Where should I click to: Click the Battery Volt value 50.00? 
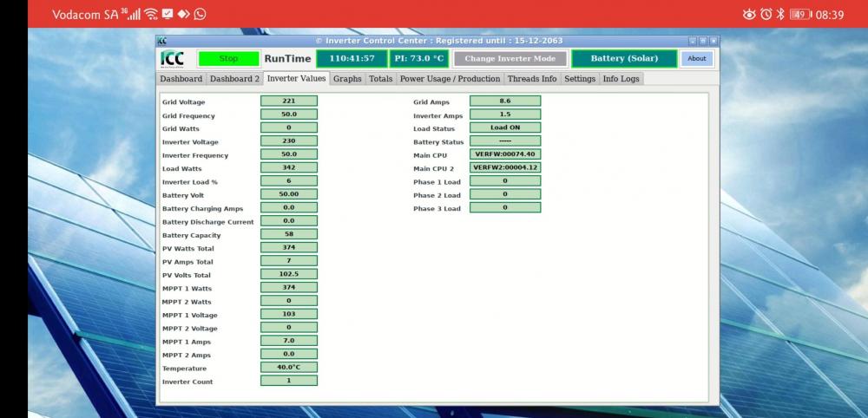289,194
